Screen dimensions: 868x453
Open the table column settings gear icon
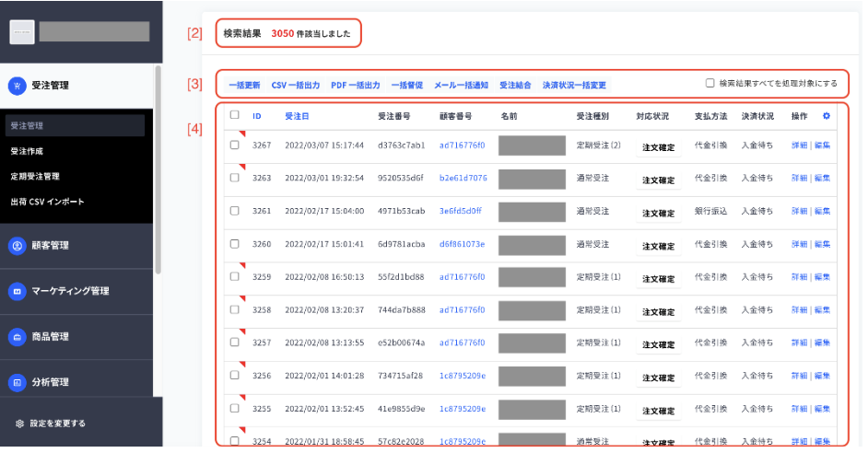[827, 116]
